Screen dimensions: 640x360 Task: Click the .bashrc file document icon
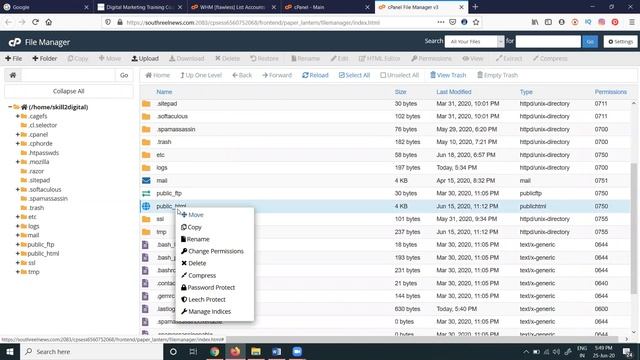coord(145,270)
